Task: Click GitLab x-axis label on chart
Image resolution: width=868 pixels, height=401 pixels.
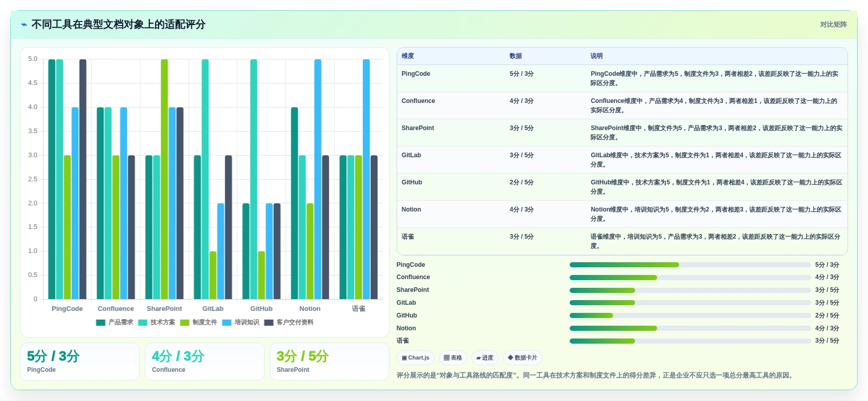Action: [x=213, y=309]
